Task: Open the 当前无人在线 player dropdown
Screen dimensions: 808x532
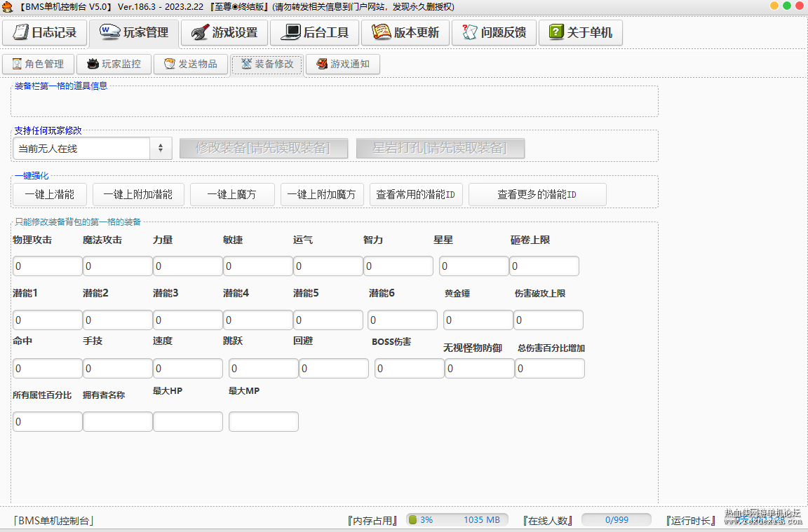Action: pyautogui.click(x=93, y=149)
